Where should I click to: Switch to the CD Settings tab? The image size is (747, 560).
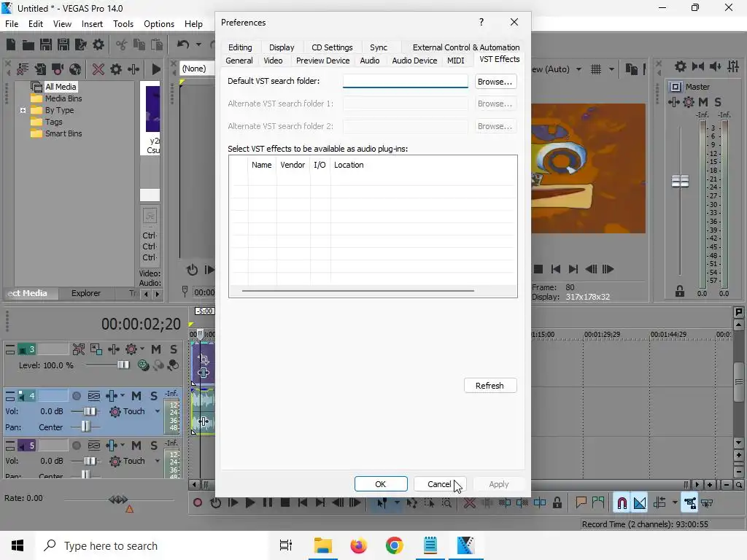[x=332, y=47]
